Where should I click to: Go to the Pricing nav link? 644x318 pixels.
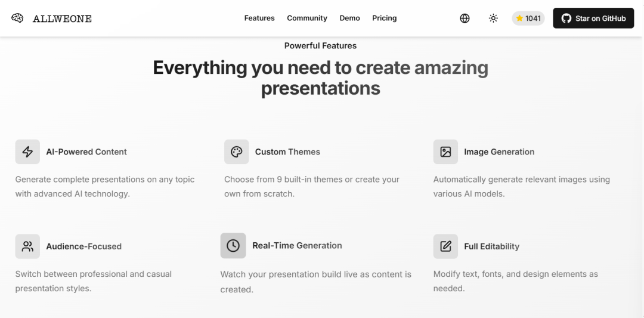(x=385, y=18)
